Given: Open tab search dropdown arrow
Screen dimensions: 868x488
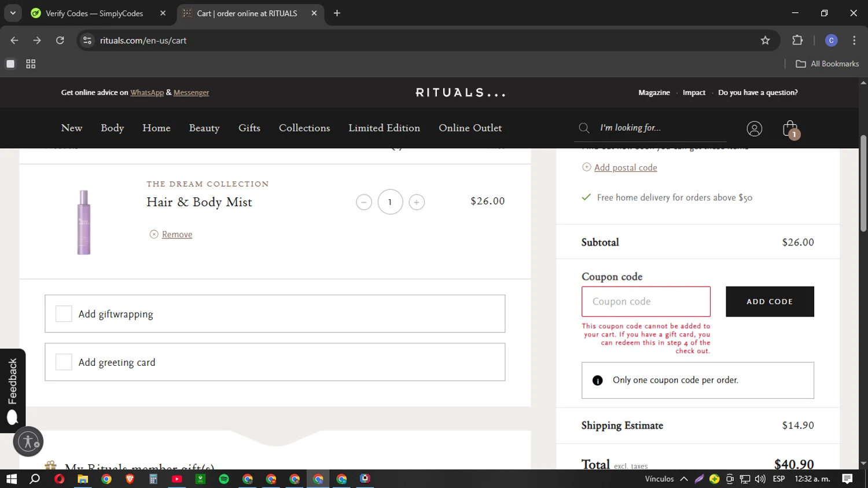Looking at the screenshot, I should pyautogui.click(x=13, y=13).
